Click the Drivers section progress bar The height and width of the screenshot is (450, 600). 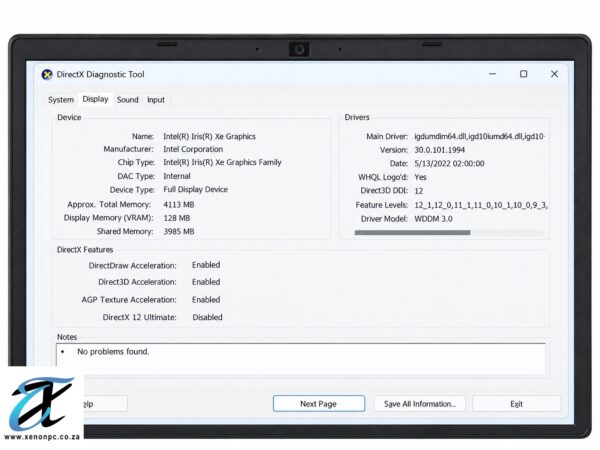(x=449, y=232)
